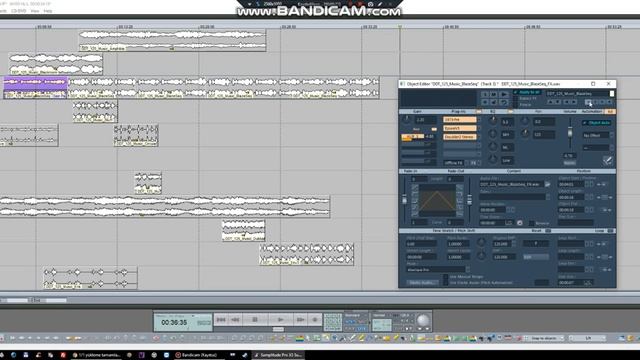Open the audio file folder icon
The width and height of the screenshot is (640, 360).
coord(547,184)
